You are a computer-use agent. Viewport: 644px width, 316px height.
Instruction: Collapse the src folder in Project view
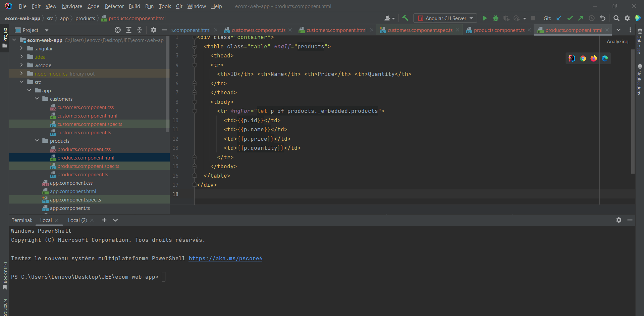coord(22,82)
